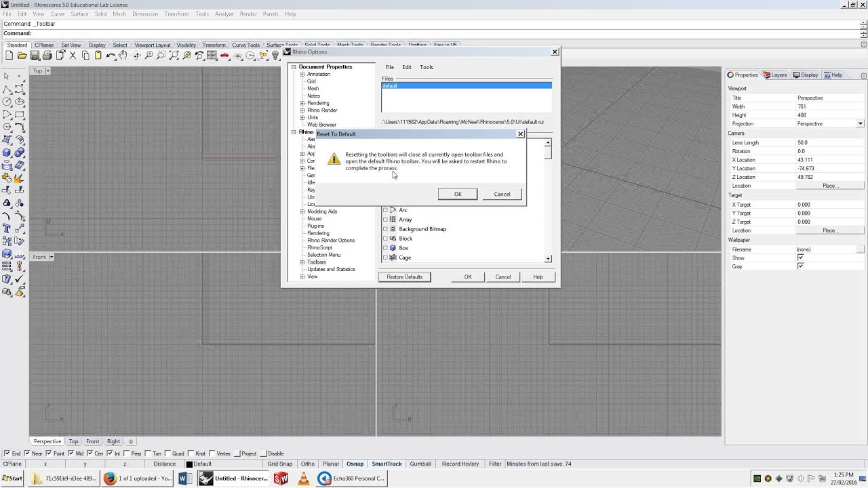Click the Explode icon in side toolbar
This screenshot has height=488, width=868.
click(20, 178)
